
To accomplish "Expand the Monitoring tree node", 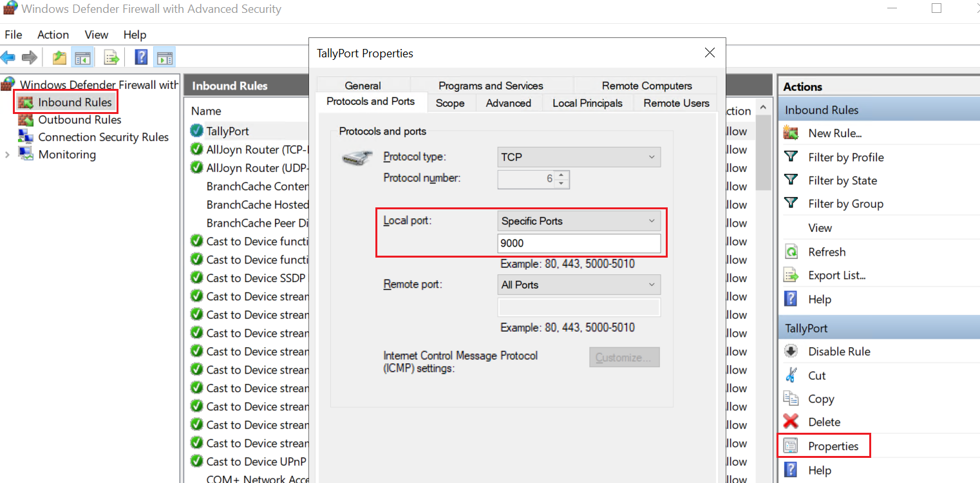I will [7, 155].
